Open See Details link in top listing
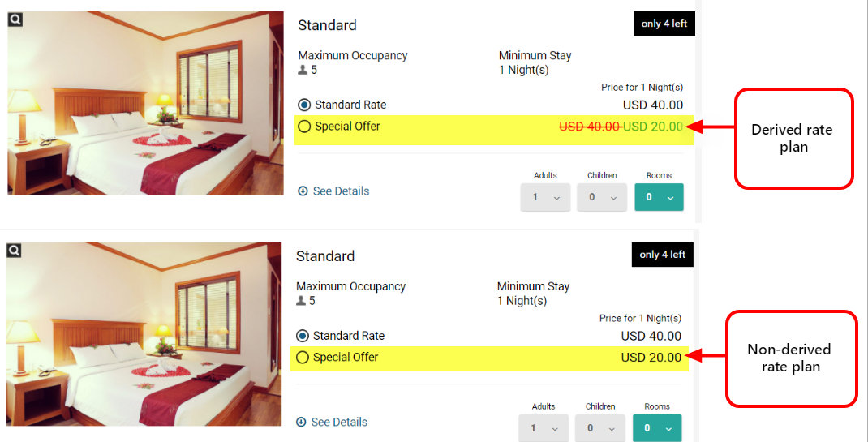 341,191
